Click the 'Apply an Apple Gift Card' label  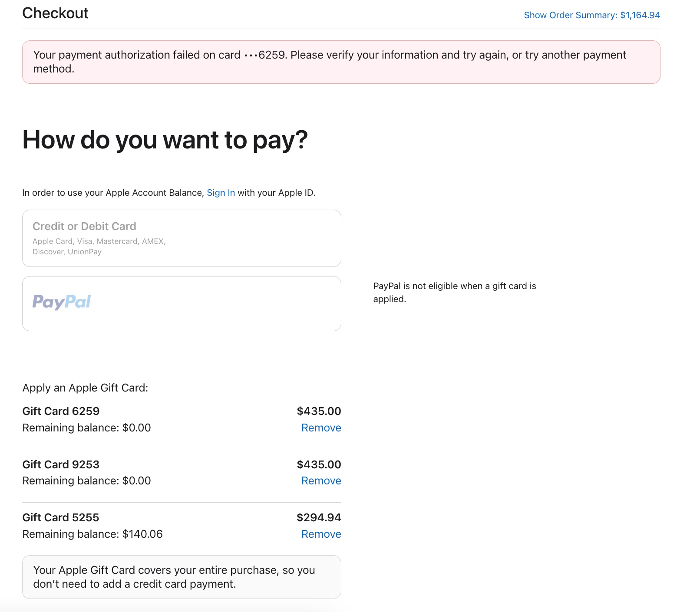85,388
